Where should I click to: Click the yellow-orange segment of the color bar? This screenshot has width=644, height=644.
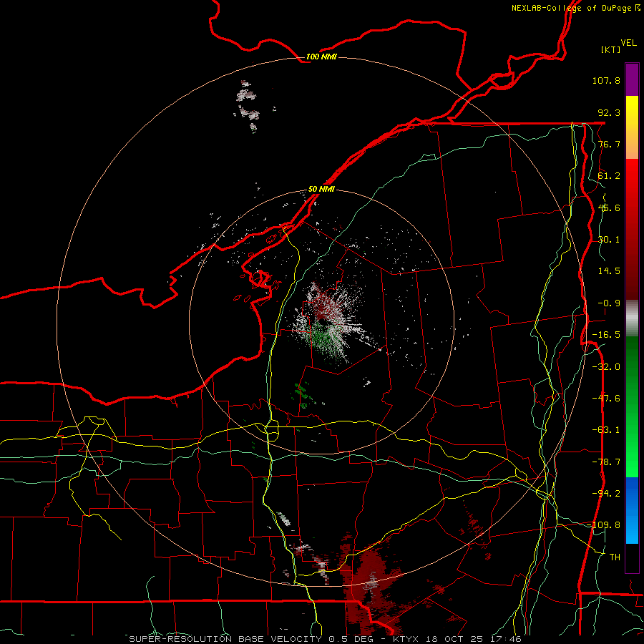(x=632, y=127)
